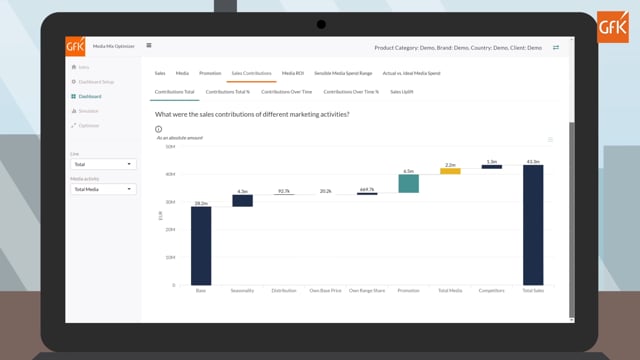Click the GfK logo in app header
The width and height of the screenshot is (640, 360).
pyautogui.click(x=75, y=47)
